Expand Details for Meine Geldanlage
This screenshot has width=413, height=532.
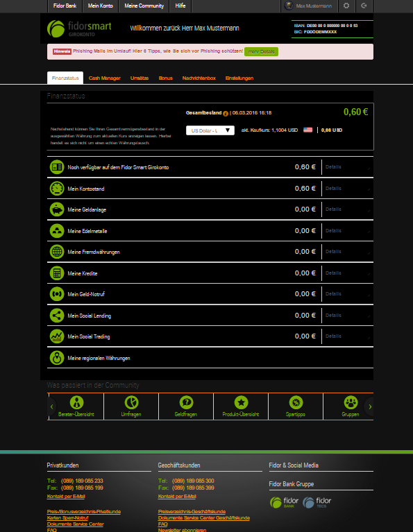coord(348,209)
